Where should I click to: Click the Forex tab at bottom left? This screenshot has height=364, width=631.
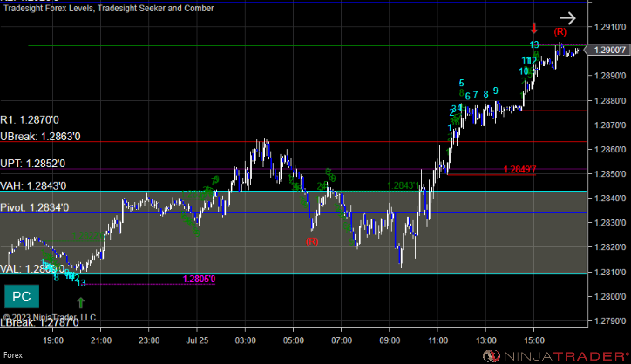pos(13,355)
